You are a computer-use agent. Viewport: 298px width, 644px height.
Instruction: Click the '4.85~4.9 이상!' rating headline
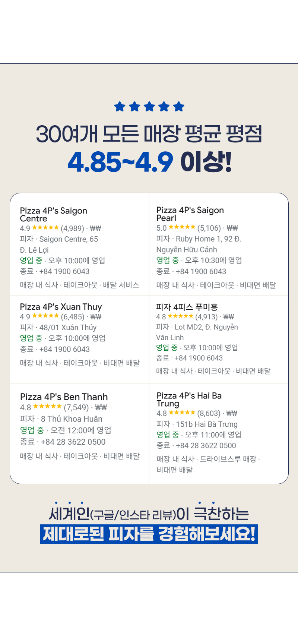tap(149, 162)
